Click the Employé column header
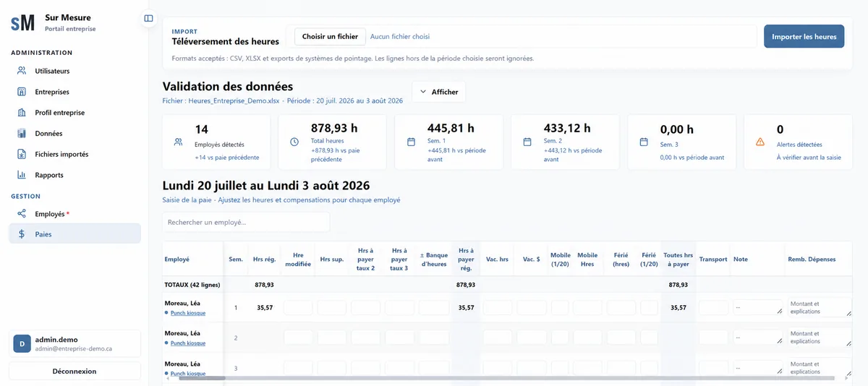Screen dimensions: 868x386 (177, 259)
